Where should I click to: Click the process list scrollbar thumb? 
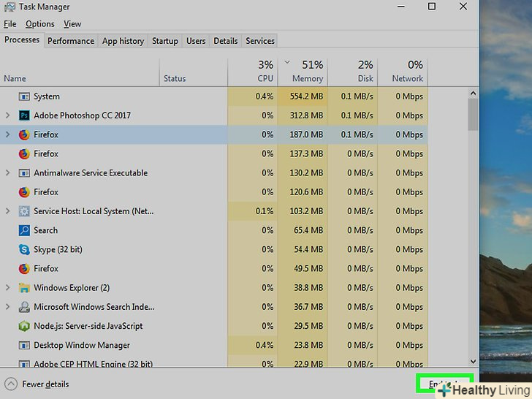[473, 114]
